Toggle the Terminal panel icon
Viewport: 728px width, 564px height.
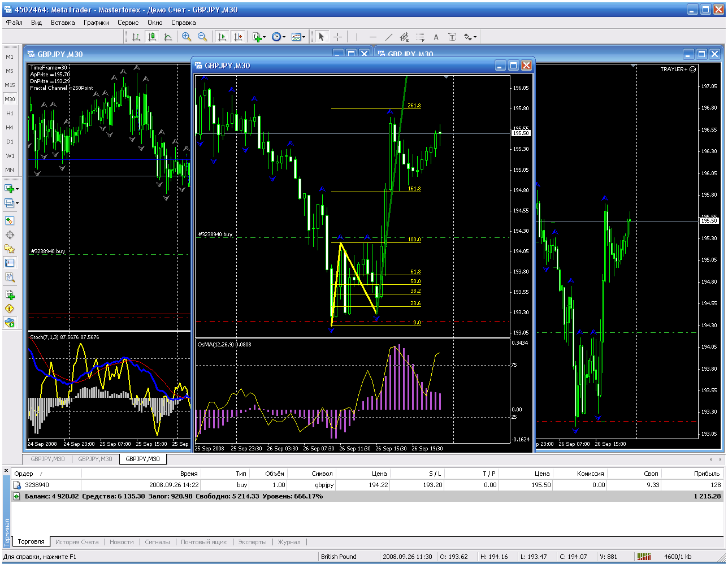[10, 263]
